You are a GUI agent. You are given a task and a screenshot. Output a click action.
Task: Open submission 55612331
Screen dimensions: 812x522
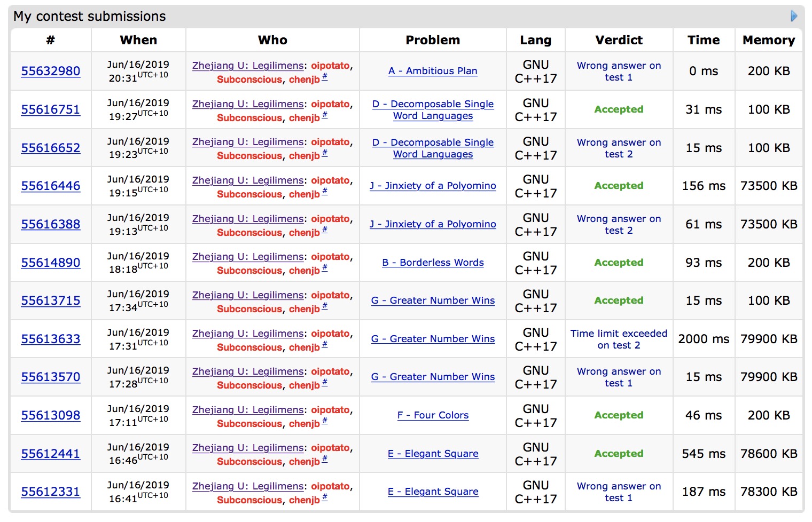pos(51,492)
